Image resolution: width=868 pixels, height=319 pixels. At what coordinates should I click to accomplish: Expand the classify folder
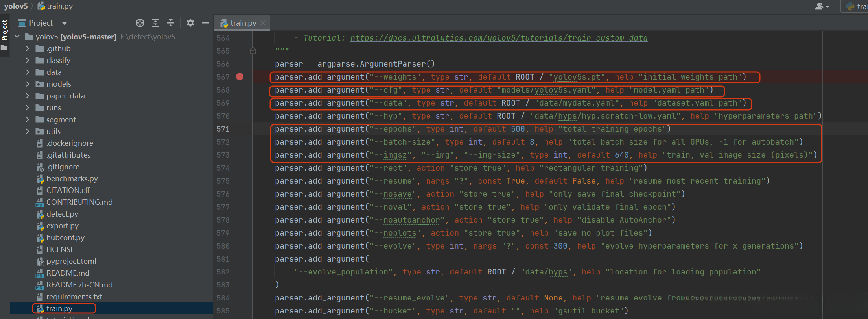coord(28,60)
